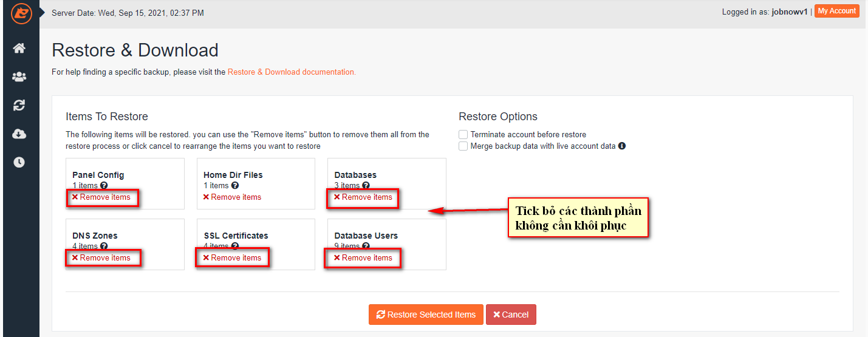Cancel the restore process
Screen dimensions: 868x337
(511, 315)
